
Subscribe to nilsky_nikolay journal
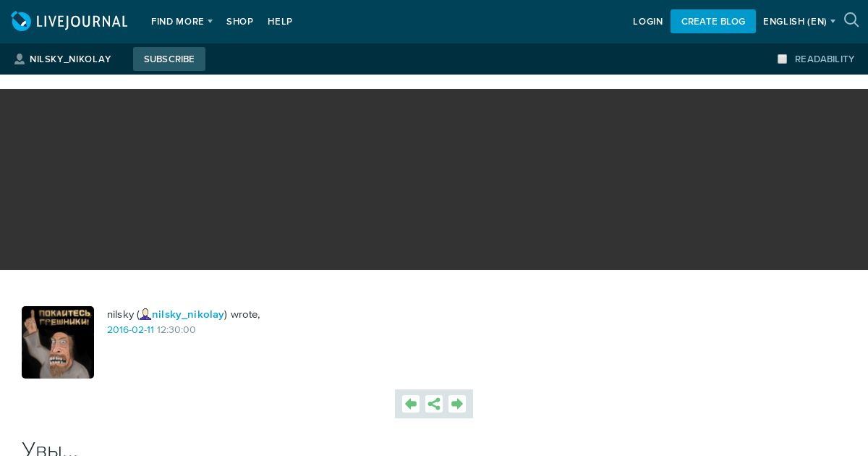169,59
